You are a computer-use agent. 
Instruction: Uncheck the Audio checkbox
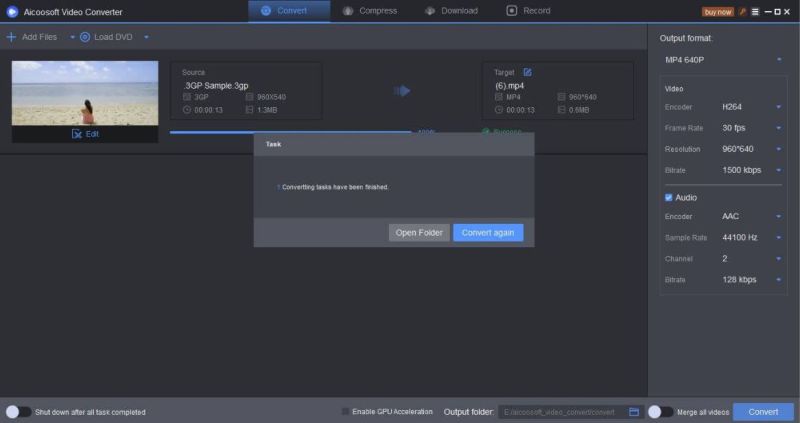point(669,198)
